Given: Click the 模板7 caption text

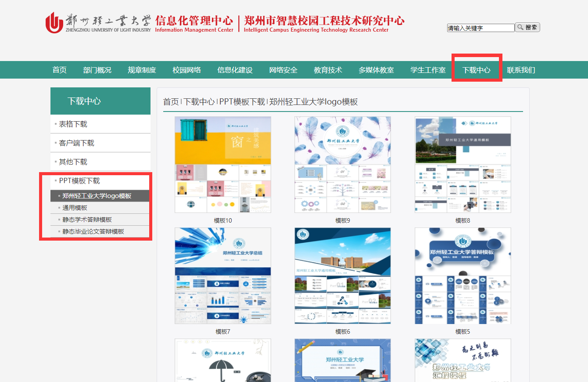Looking at the screenshot, I should 223,332.
